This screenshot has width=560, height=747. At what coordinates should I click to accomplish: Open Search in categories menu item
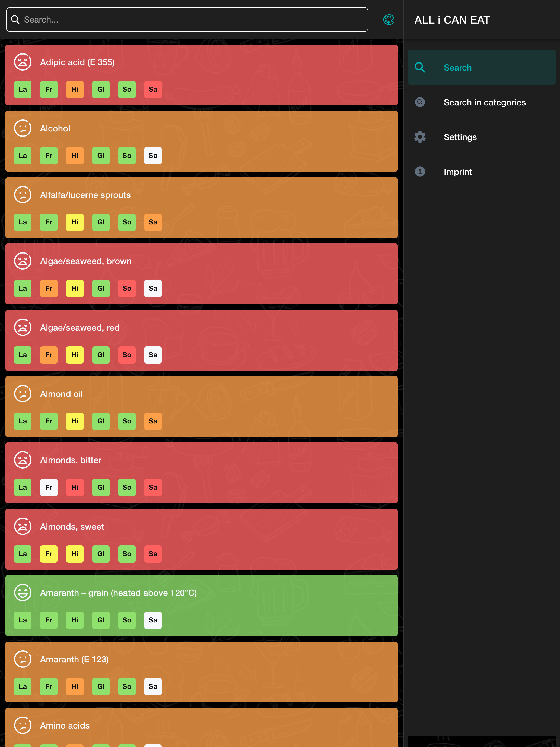[x=482, y=102]
